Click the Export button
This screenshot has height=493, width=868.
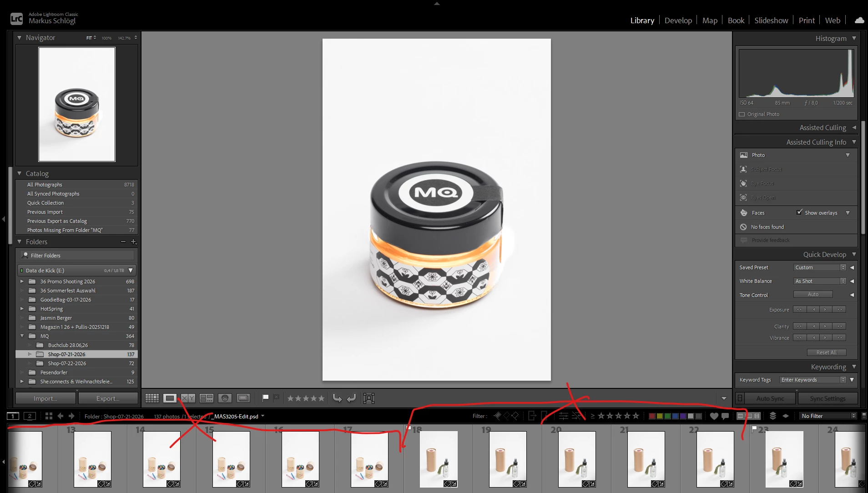(x=108, y=398)
